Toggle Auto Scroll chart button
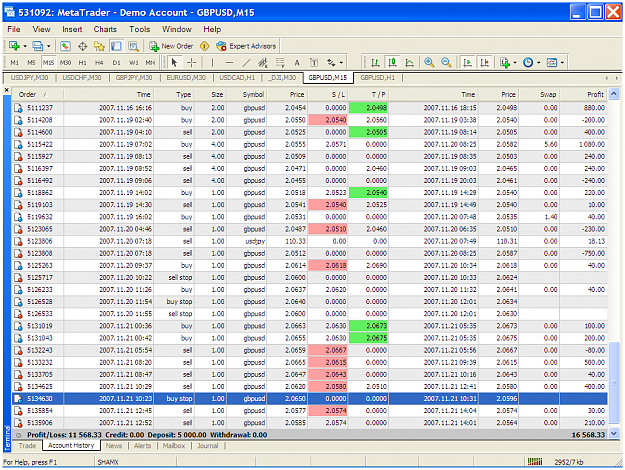This screenshot has height=470, width=625. pyautogui.click(x=467, y=63)
